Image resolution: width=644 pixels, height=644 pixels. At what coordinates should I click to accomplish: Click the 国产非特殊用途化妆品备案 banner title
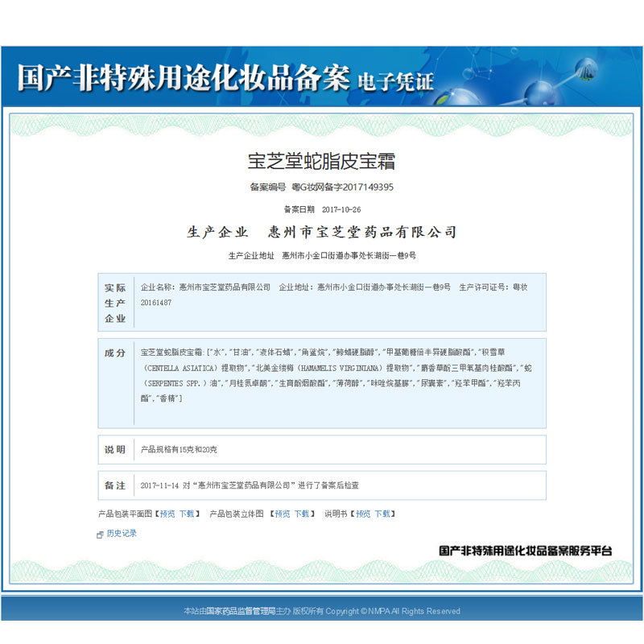[x=184, y=77]
